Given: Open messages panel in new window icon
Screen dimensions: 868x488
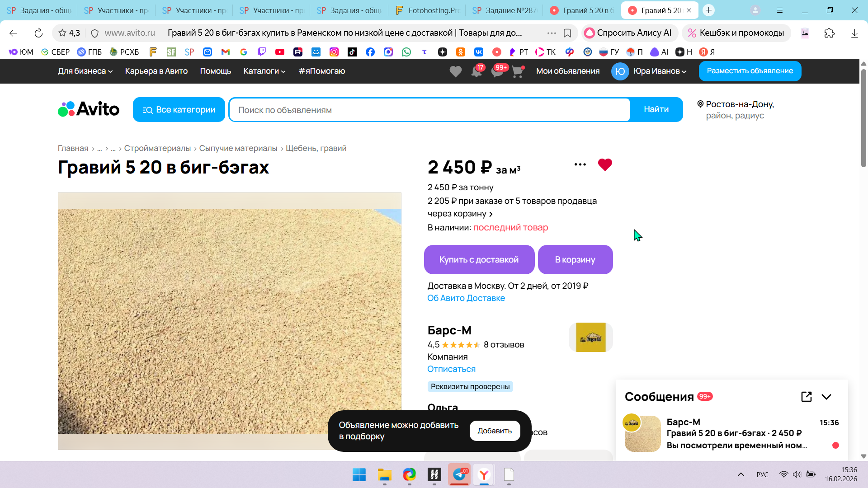Looking at the screenshot, I should click(x=806, y=397).
